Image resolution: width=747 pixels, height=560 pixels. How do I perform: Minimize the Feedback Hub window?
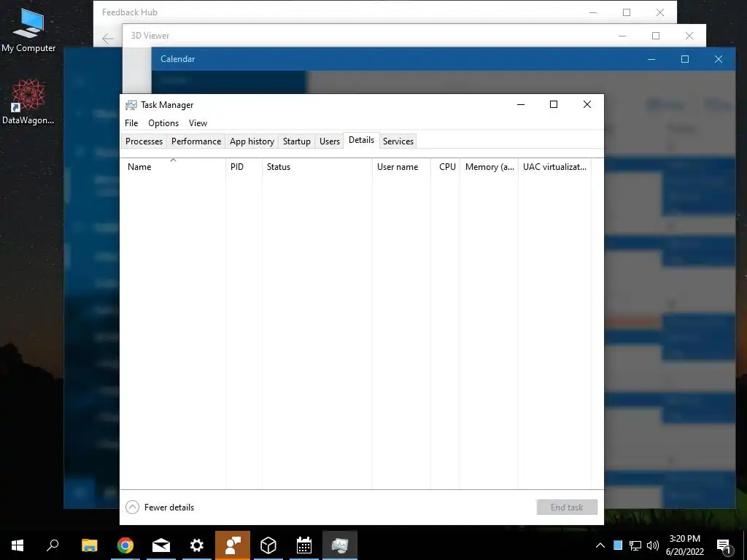[593, 12]
